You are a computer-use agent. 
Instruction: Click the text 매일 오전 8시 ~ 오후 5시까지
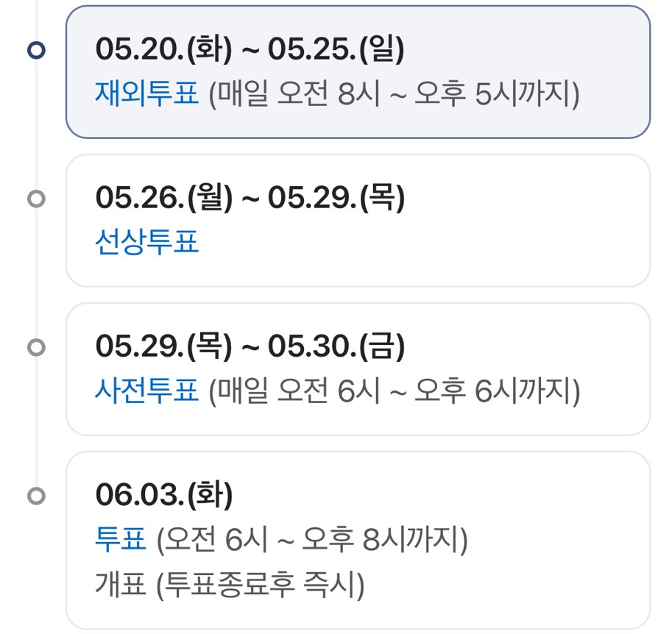click(394, 93)
